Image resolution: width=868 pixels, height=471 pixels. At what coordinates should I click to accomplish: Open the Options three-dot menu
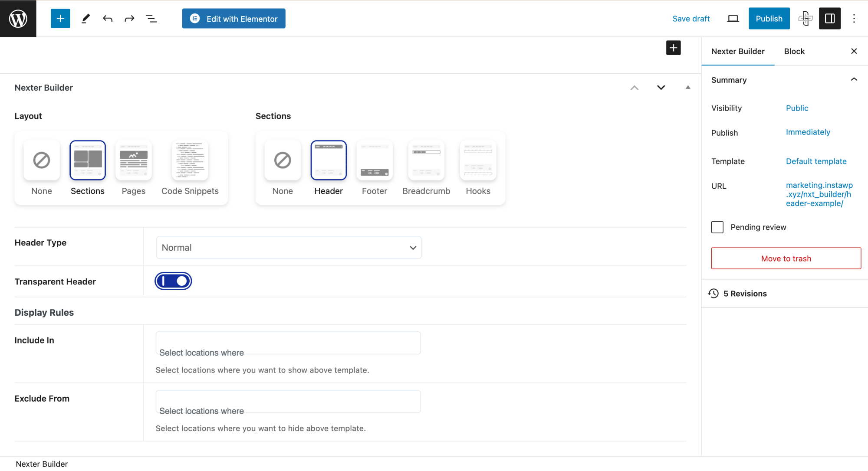854,18
